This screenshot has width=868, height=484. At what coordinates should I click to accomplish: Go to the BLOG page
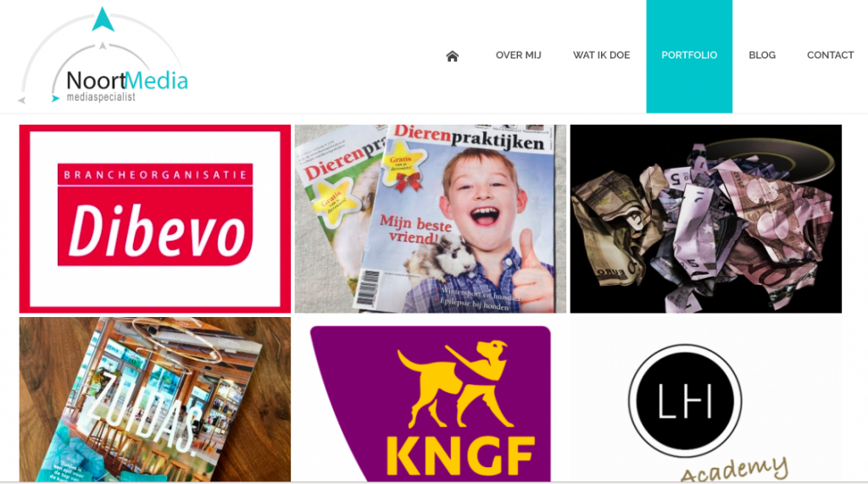[762, 55]
